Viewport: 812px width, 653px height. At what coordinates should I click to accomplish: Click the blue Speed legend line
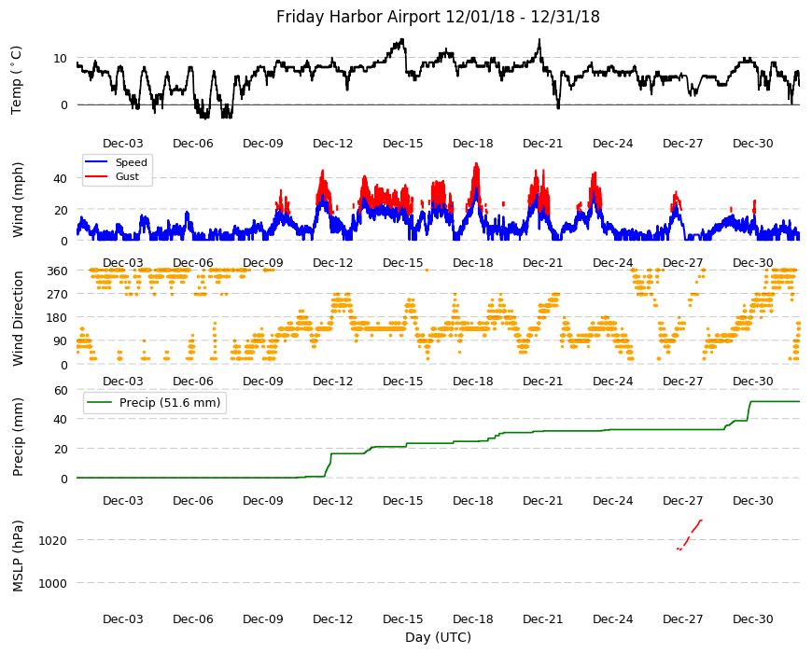[x=95, y=162]
